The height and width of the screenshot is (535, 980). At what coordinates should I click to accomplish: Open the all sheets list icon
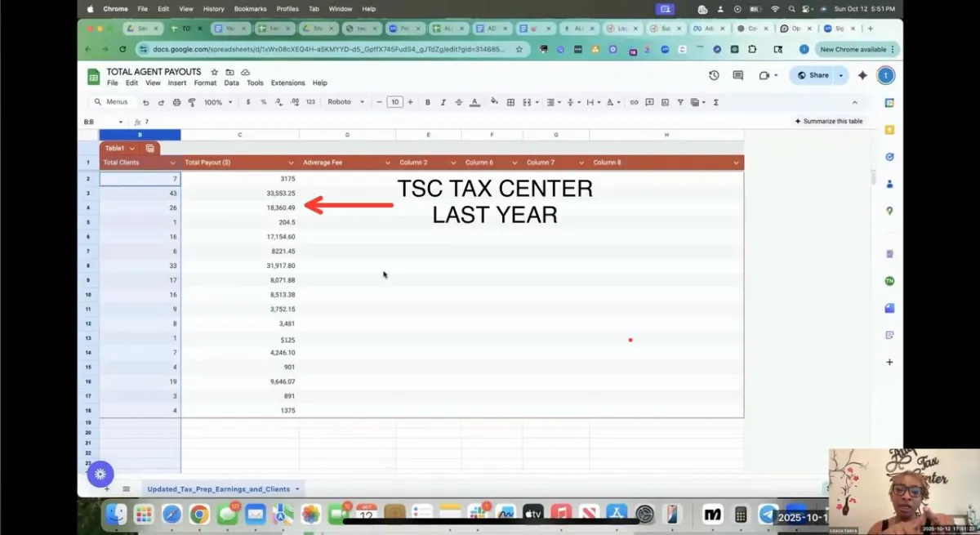(x=127, y=489)
